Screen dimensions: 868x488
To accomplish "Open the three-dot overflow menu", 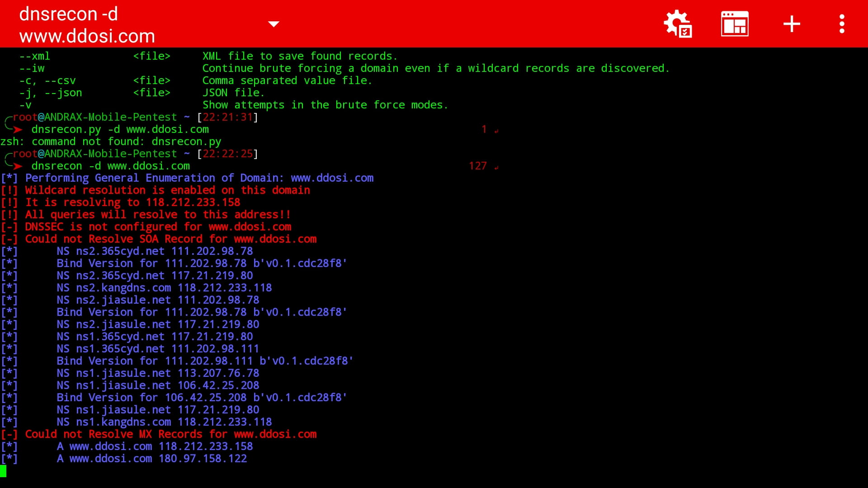I will 842,24.
